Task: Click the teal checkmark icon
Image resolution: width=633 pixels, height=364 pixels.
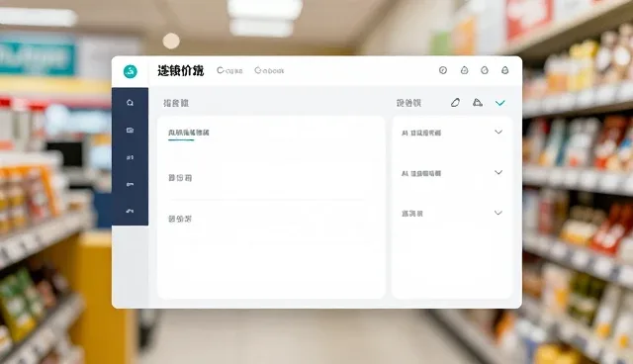Action: pyautogui.click(x=500, y=103)
